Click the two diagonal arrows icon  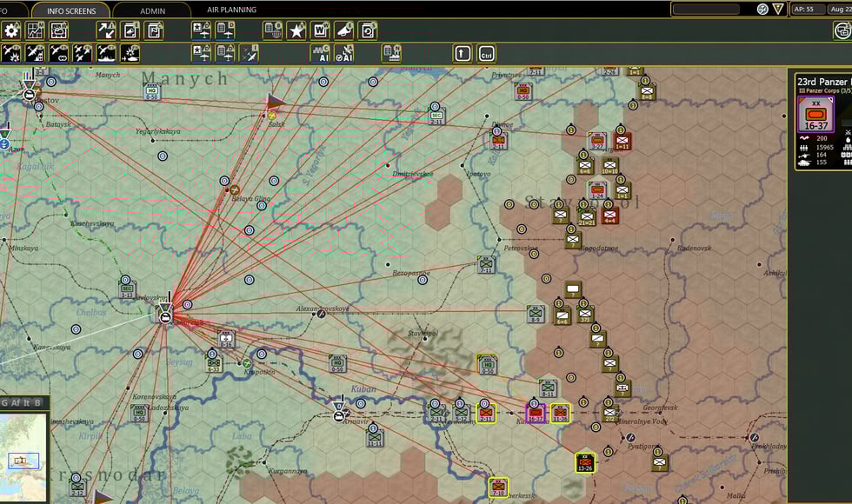coord(106,30)
